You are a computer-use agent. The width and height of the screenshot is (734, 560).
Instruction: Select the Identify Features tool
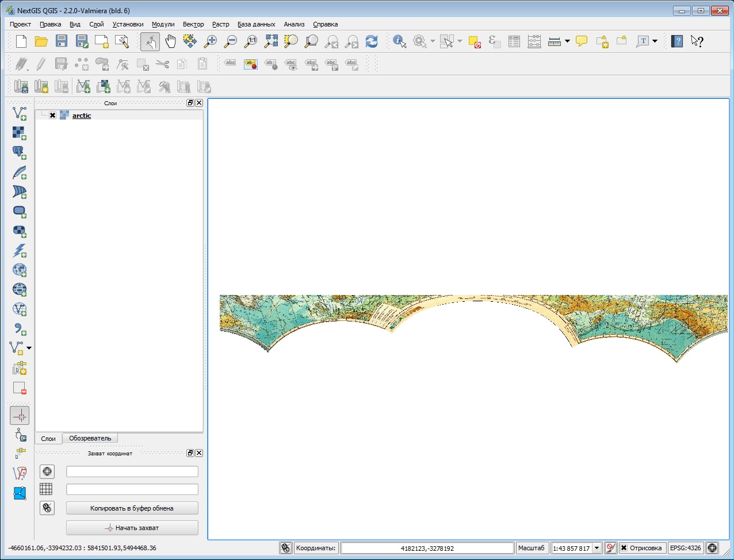[400, 41]
